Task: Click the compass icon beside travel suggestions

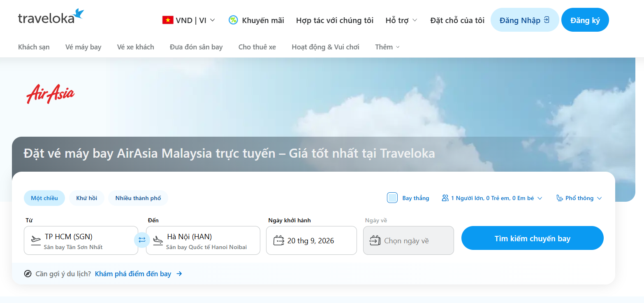Action: 28,274
